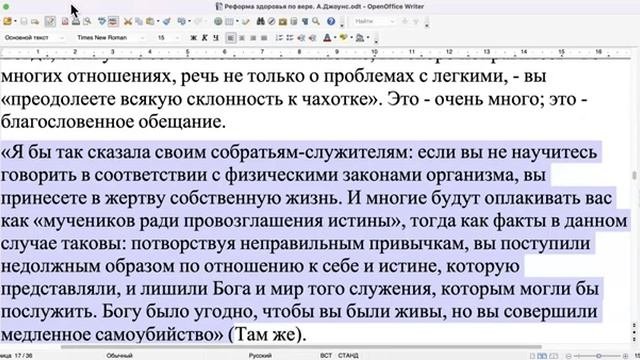Paste from the clipboard
This screenshot has width=640, height=360.
pyautogui.click(x=150, y=21)
